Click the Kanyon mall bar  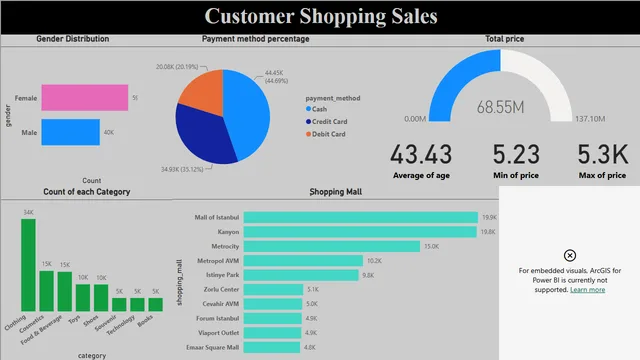[360, 232]
